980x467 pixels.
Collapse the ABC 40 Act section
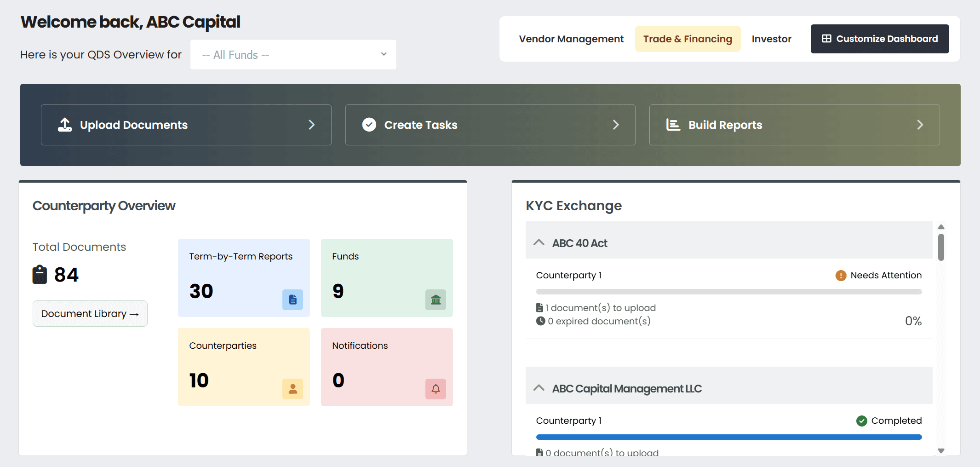click(x=539, y=242)
